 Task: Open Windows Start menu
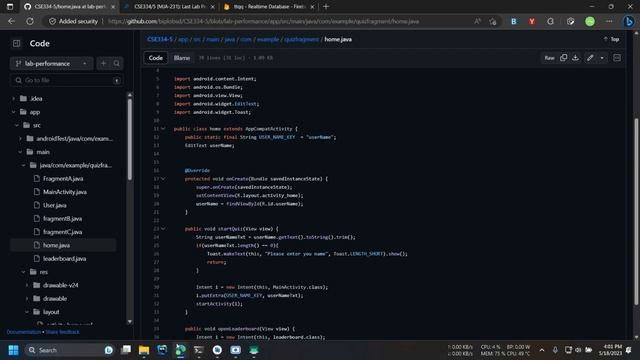13,350
